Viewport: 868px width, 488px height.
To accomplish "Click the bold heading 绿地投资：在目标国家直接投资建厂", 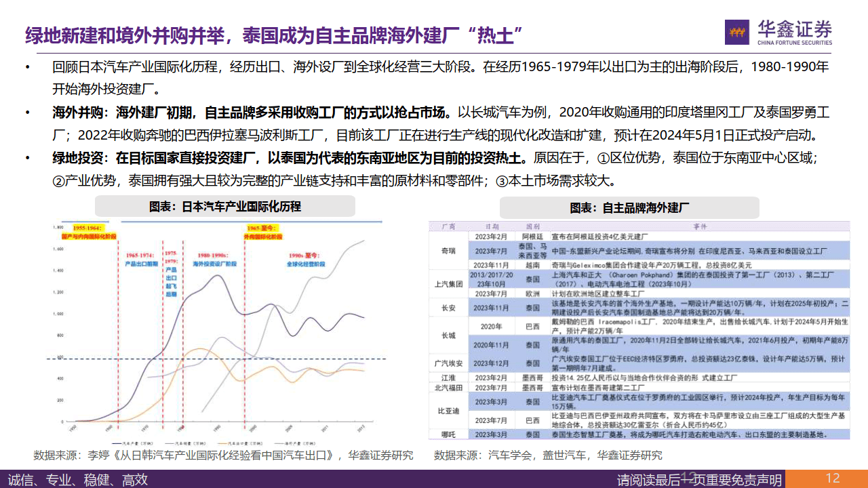I will coord(289,158).
